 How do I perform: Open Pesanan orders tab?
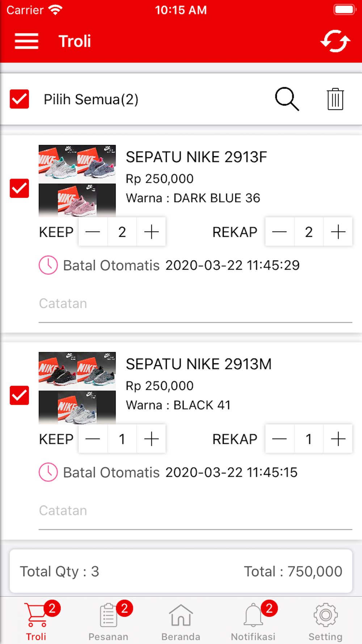click(x=109, y=621)
